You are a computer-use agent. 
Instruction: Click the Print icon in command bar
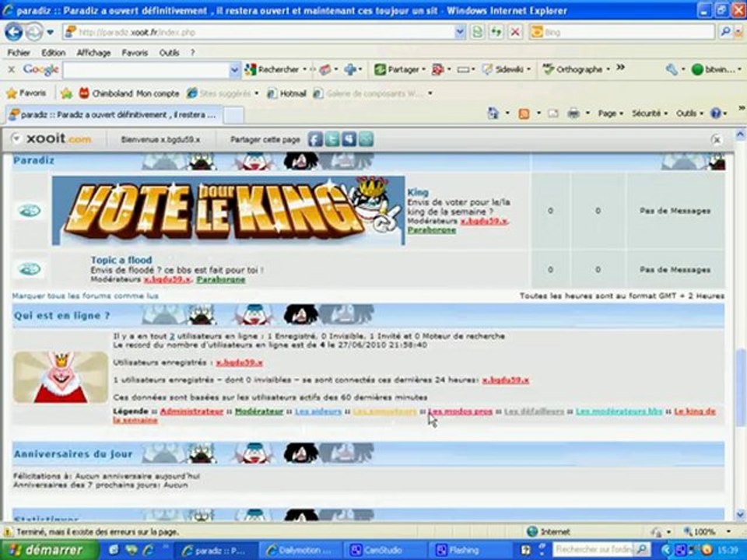tap(573, 114)
